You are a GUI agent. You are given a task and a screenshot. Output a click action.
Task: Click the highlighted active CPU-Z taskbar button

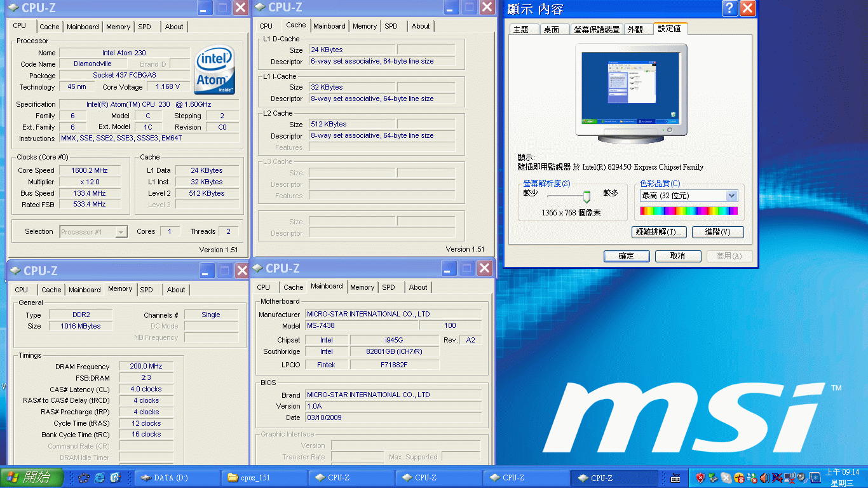pos(613,478)
